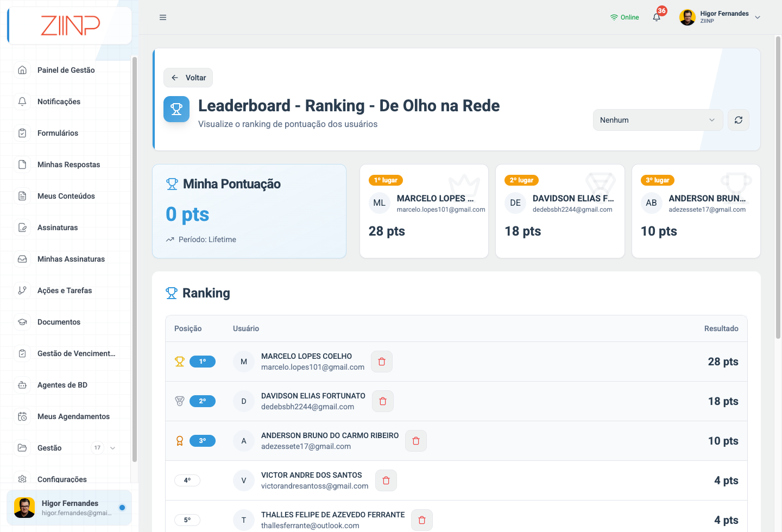This screenshot has width=782, height=532.
Task: Delete VICTOR ANDRE DOS SANTOS's ranking entry
Action: click(386, 480)
